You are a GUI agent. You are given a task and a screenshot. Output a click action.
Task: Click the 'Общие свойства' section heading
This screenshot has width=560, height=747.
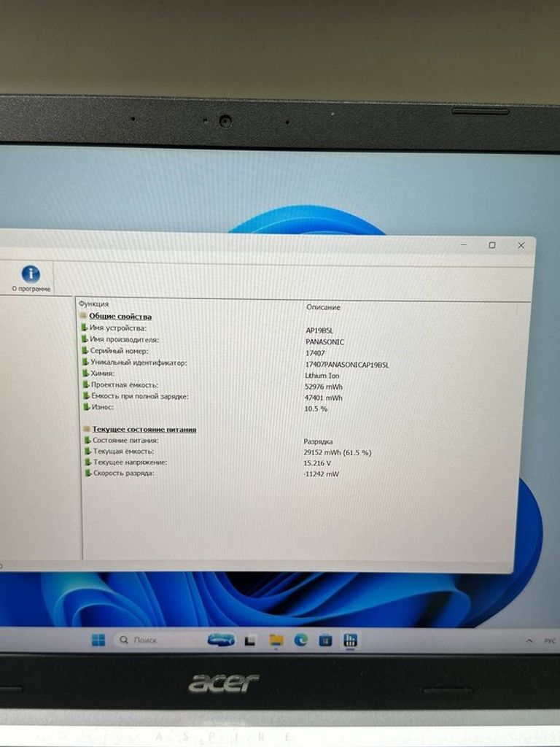click(x=120, y=317)
